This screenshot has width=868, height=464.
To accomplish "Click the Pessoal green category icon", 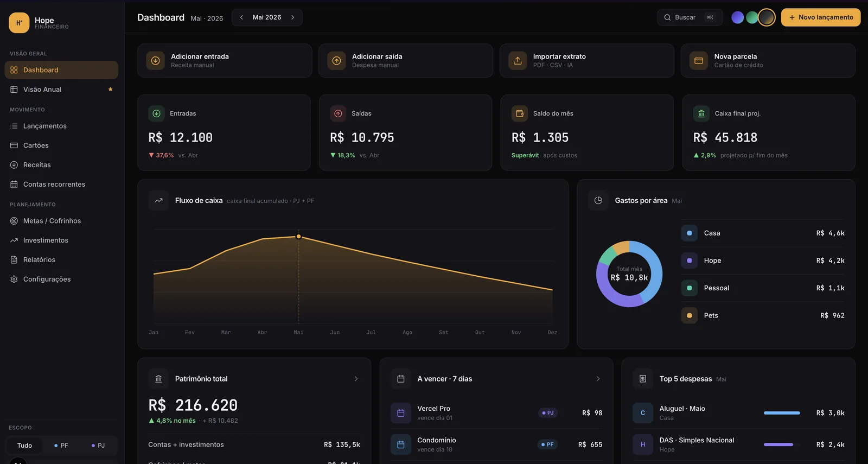I will (690, 288).
